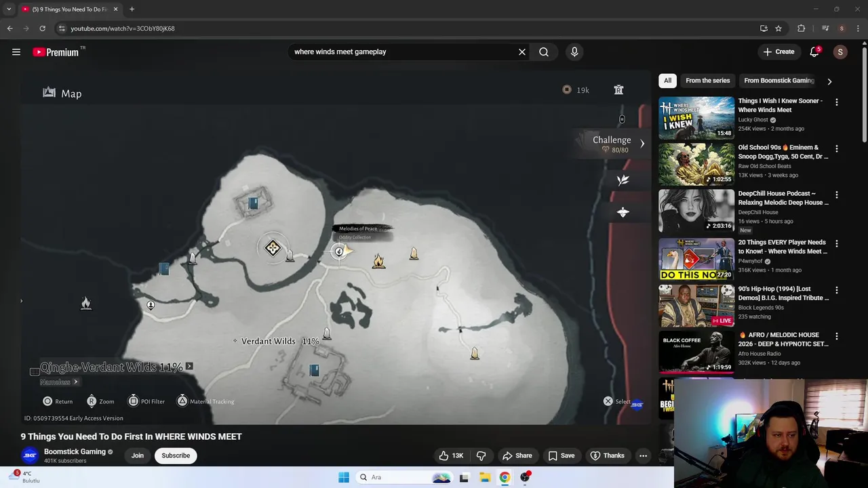Open 90's Hip-Hop live stream
Image resolution: width=868 pixels, height=488 pixels.
(x=696, y=305)
